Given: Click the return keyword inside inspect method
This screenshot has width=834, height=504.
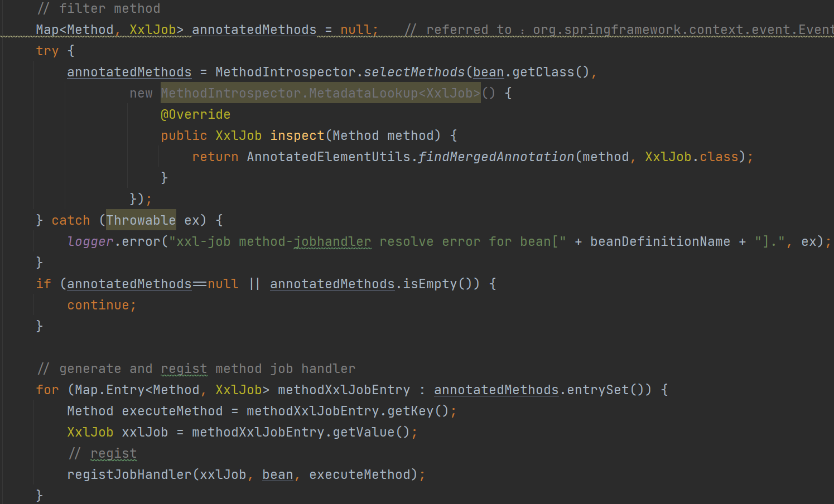Looking at the screenshot, I should tap(215, 157).
